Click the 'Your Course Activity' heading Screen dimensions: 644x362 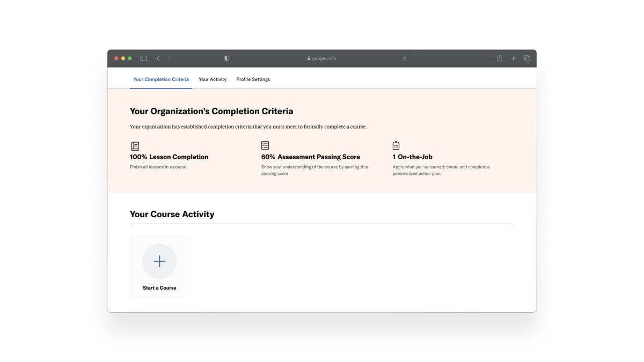coord(172,215)
